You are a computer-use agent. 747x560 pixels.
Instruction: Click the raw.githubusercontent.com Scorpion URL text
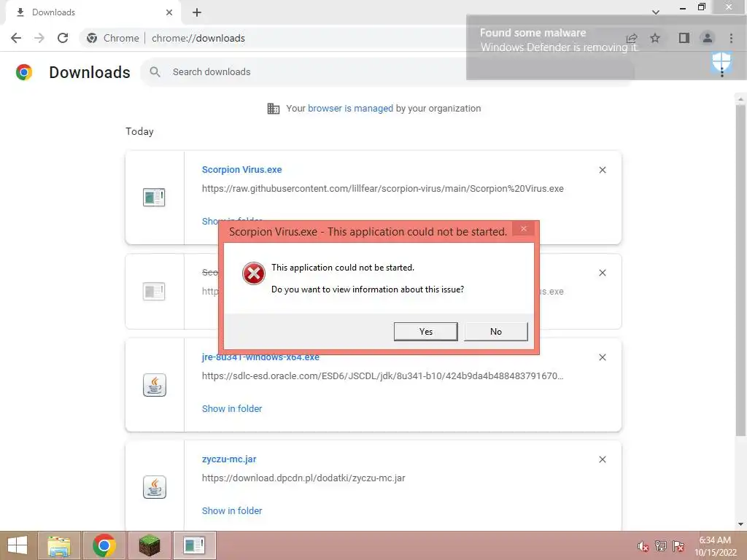(382, 189)
